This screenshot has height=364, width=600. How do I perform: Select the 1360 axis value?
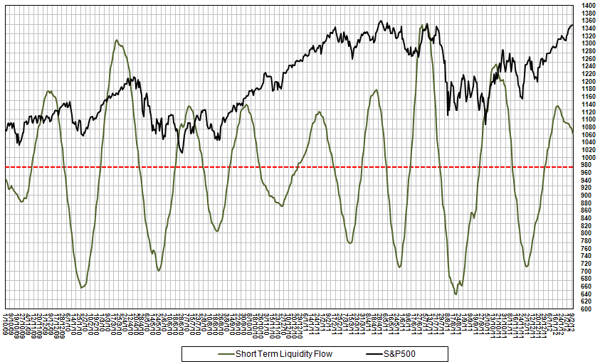588,21
